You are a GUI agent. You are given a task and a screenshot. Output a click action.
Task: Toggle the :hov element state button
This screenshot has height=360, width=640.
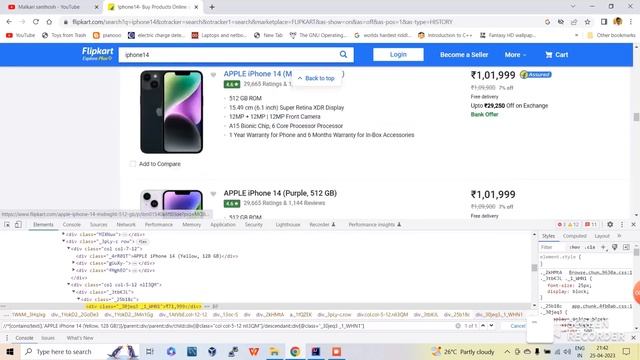[x=575, y=247]
